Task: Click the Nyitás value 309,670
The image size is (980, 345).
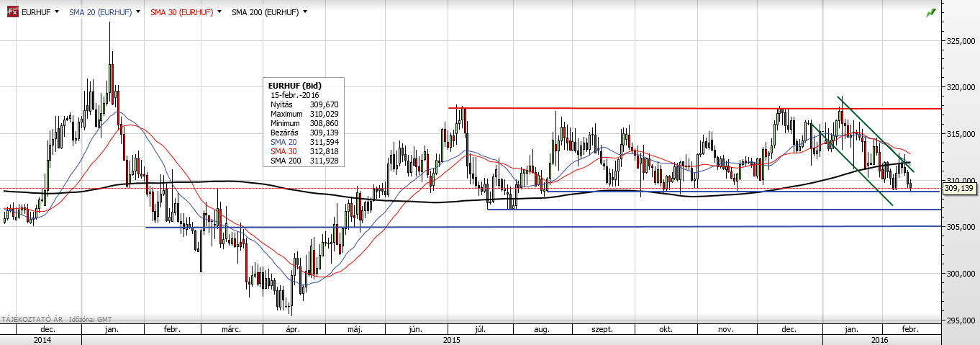Action: coord(325,104)
